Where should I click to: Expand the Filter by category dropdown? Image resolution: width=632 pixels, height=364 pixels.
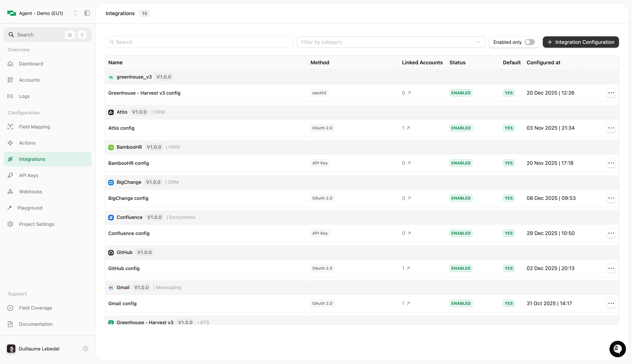point(391,42)
